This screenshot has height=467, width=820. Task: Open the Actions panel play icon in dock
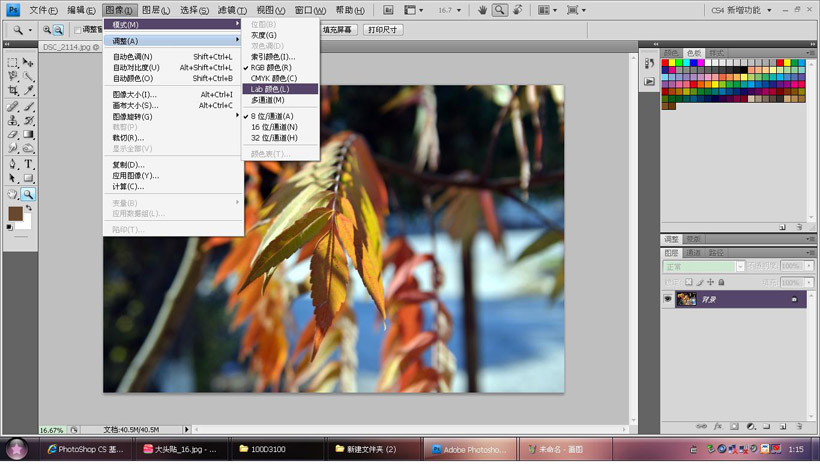click(x=649, y=82)
